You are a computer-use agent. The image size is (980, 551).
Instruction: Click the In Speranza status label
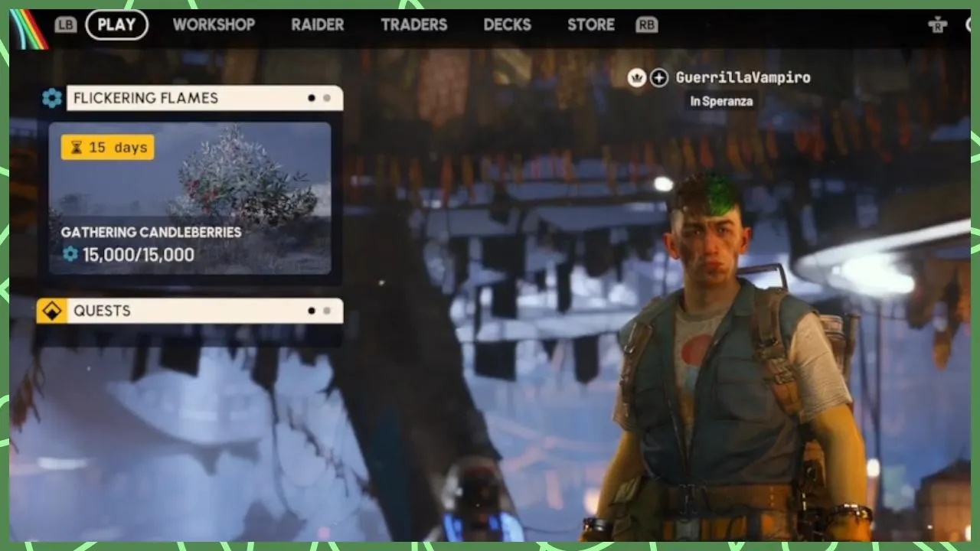point(721,101)
